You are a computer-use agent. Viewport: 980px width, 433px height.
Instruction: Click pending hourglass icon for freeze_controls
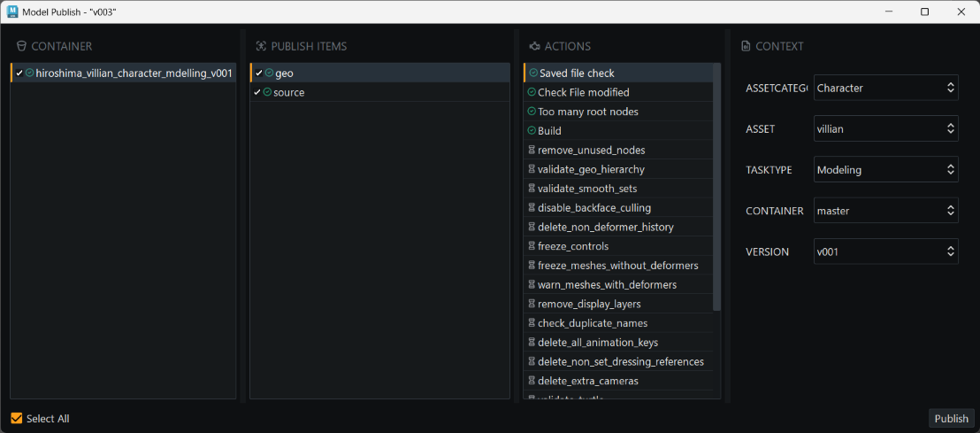532,246
